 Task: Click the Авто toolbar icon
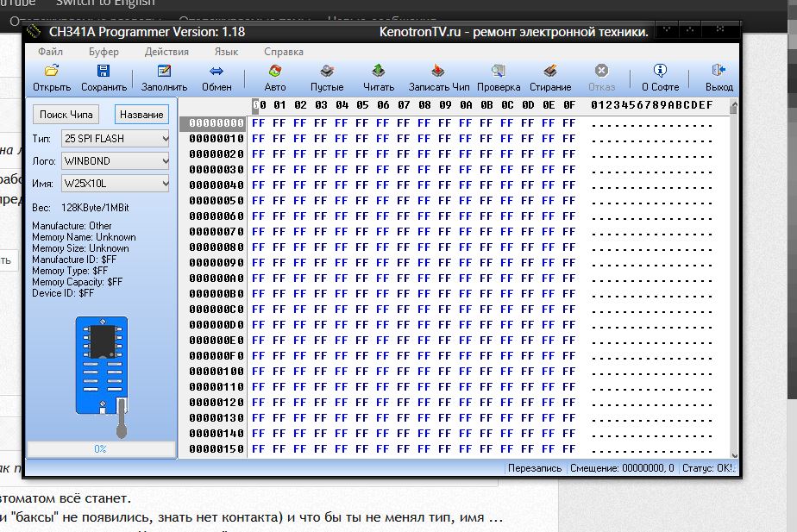pyautogui.click(x=275, y=72)
